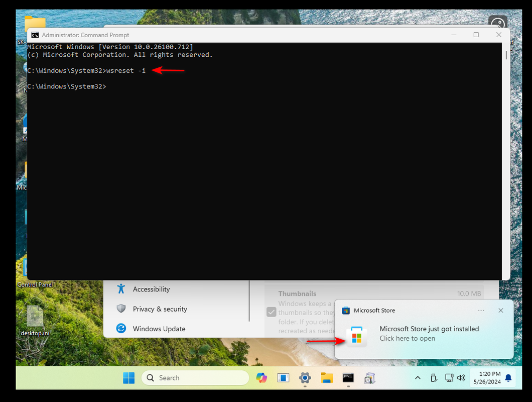Open notification options three-dot menu
532x402 pixels.
click(x=481, y=310)
